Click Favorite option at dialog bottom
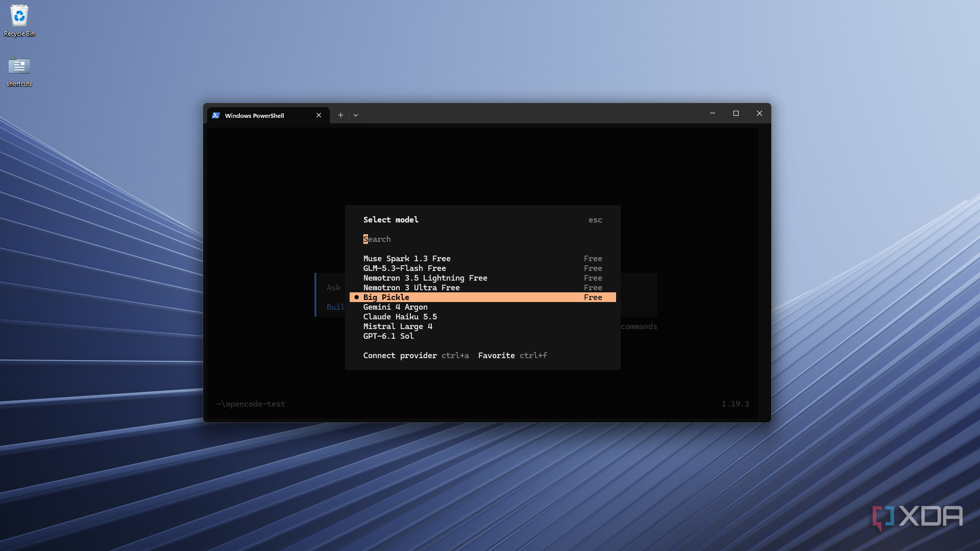Image resolution: width=980 pixels, height=551 pixels. 496,356
